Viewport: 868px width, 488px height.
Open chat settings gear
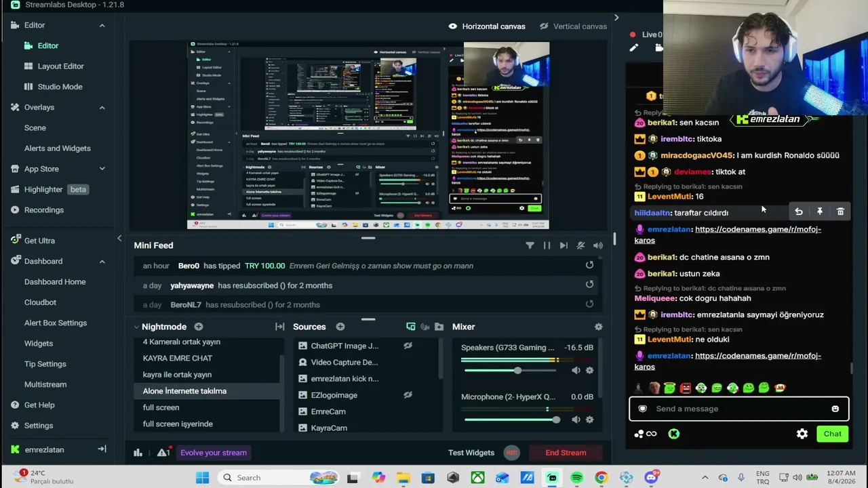click(802, 434)
